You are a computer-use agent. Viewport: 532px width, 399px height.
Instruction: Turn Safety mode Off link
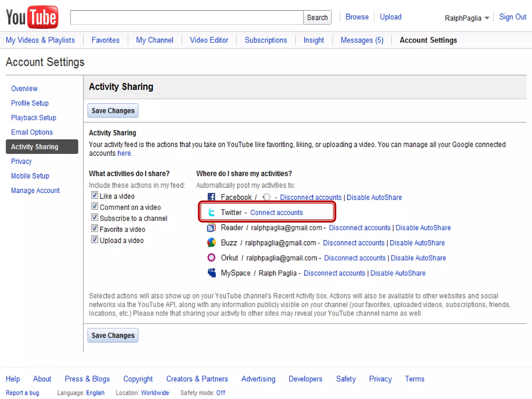(221, 393)
